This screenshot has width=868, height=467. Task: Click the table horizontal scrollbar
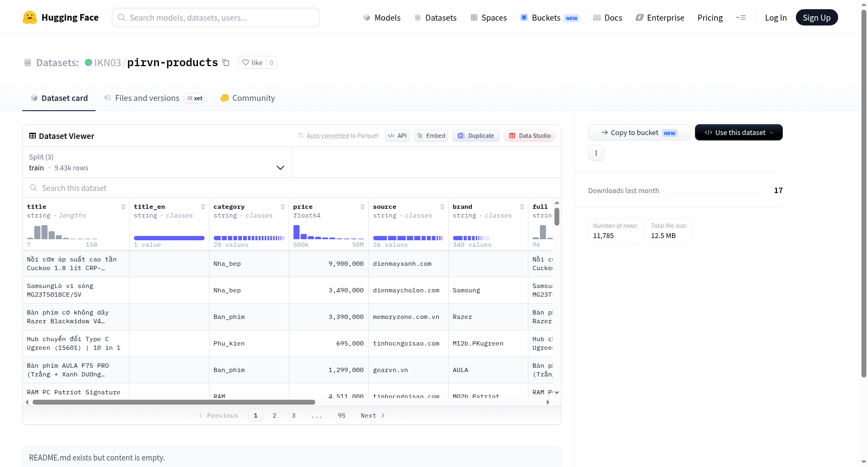coord(174,402)
